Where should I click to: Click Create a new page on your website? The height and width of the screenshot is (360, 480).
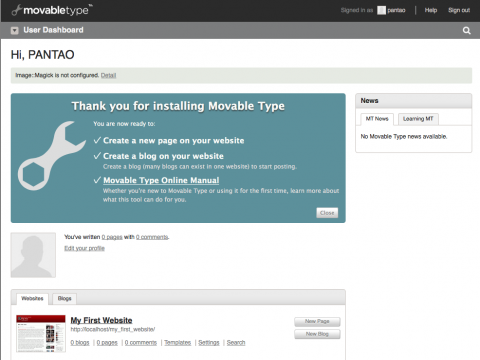click(x=174, y=141)
